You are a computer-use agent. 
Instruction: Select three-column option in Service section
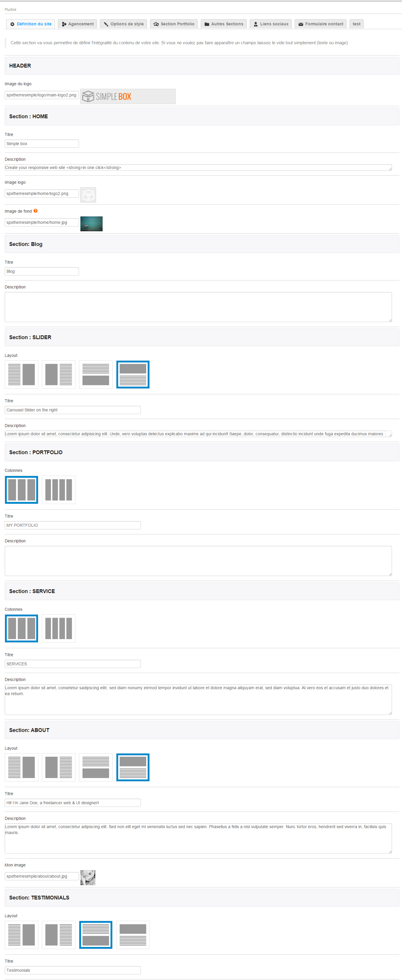[21, 628]
